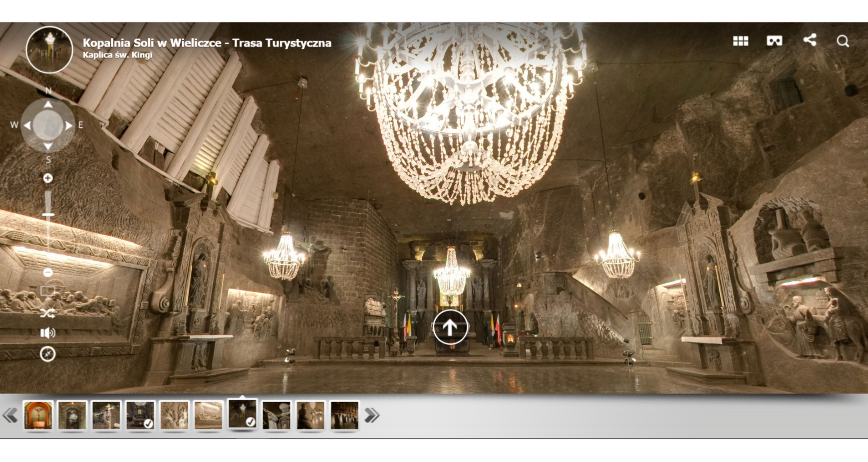Enable VR goggles viewing mode
The image size is (868, 462).
[x=774, y=40]
